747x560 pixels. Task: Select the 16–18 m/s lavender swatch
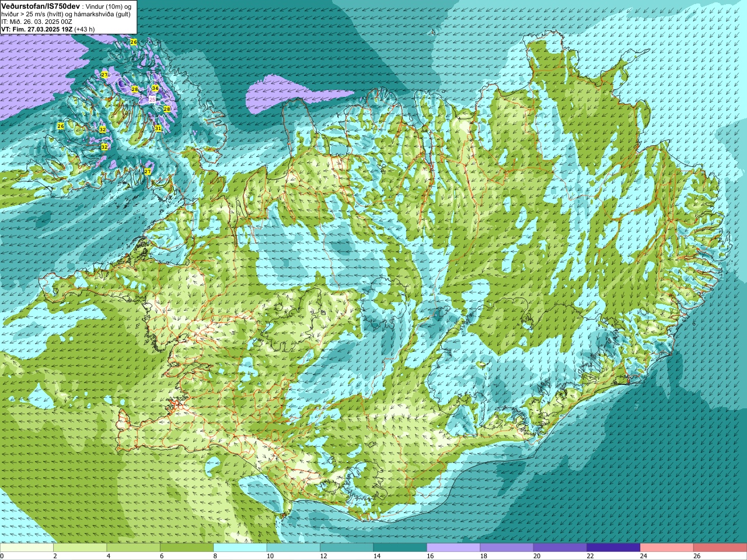click(x=453, y=548)
